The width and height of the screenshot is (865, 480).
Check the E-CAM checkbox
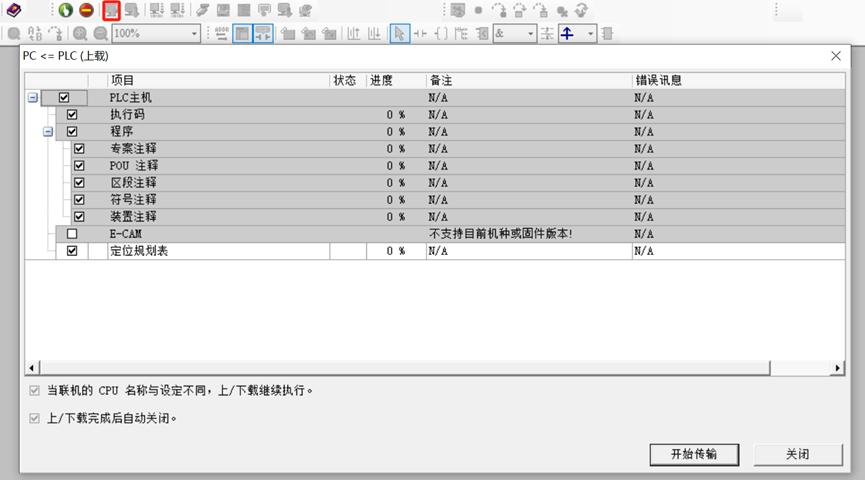[x=72, y=234]
